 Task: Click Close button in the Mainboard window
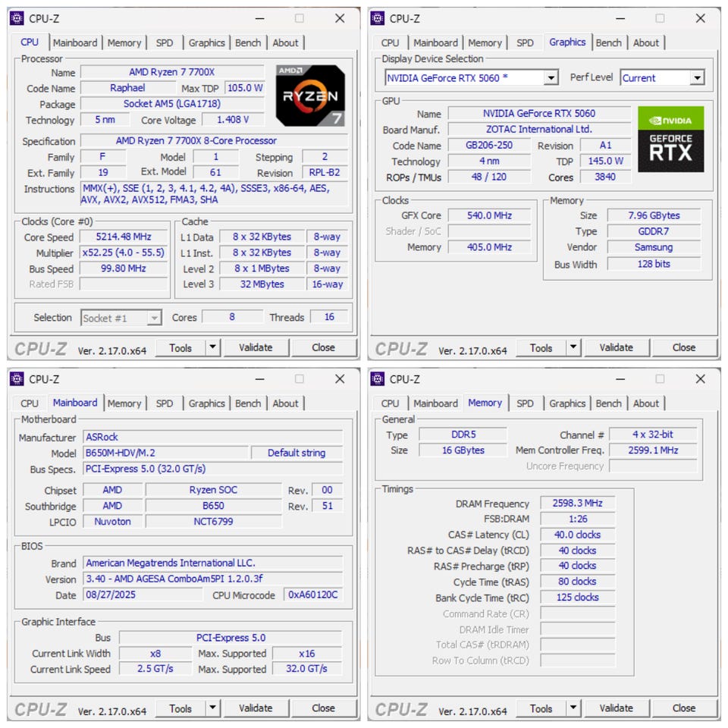click(x=323, y=708)
